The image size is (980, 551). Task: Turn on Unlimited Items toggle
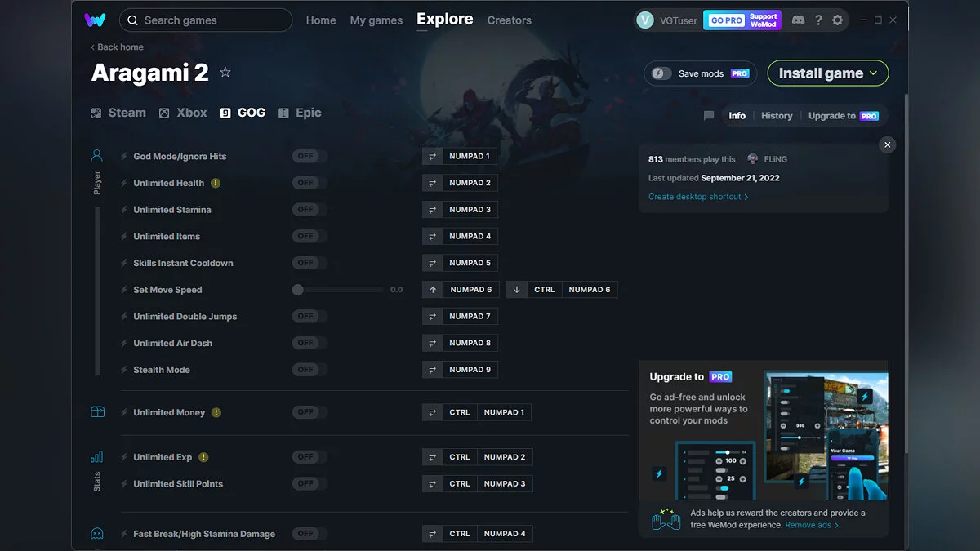[310, 236]
